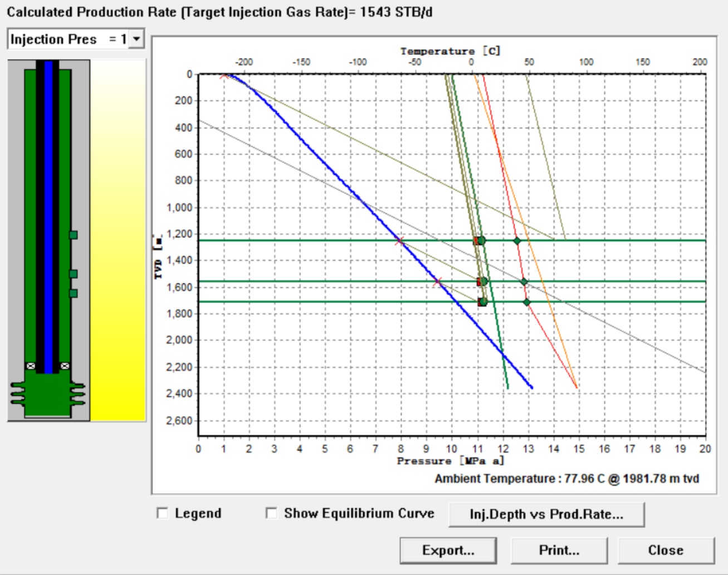728x575 pixels.
Task: Close the gas lift design dialog
Action: 666,551
